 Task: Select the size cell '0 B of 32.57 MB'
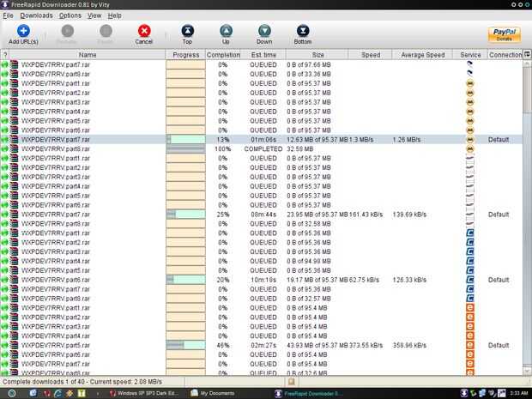tap(309, 299)
